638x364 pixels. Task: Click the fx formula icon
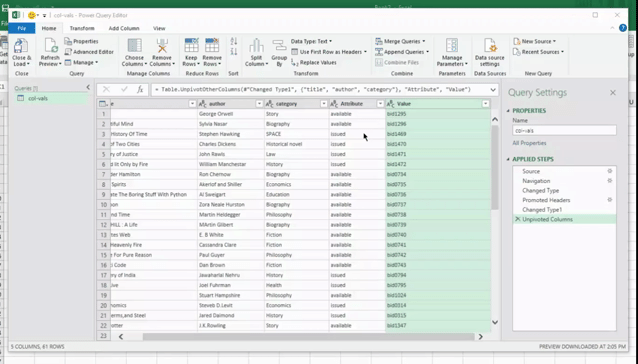point(140,89)
